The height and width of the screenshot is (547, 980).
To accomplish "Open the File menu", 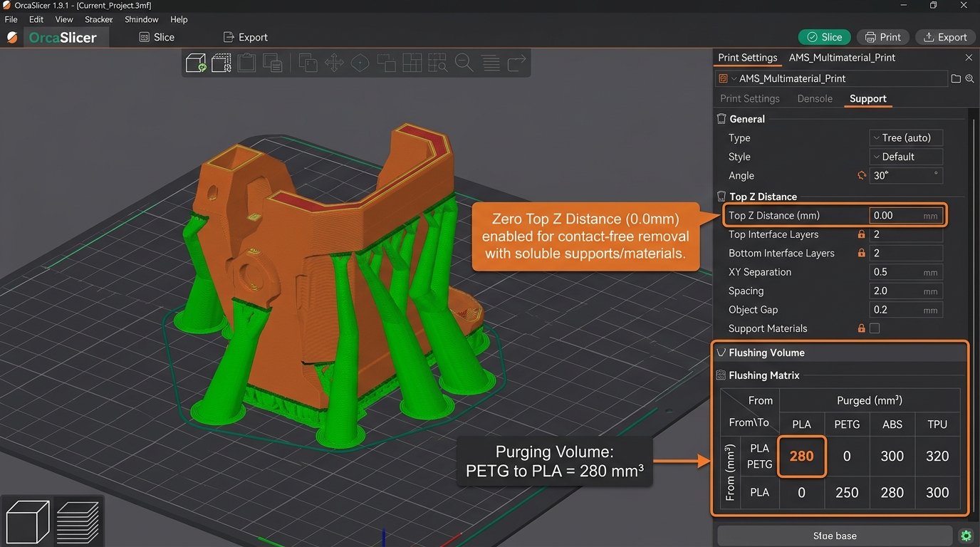I will [x=11, y=19].
